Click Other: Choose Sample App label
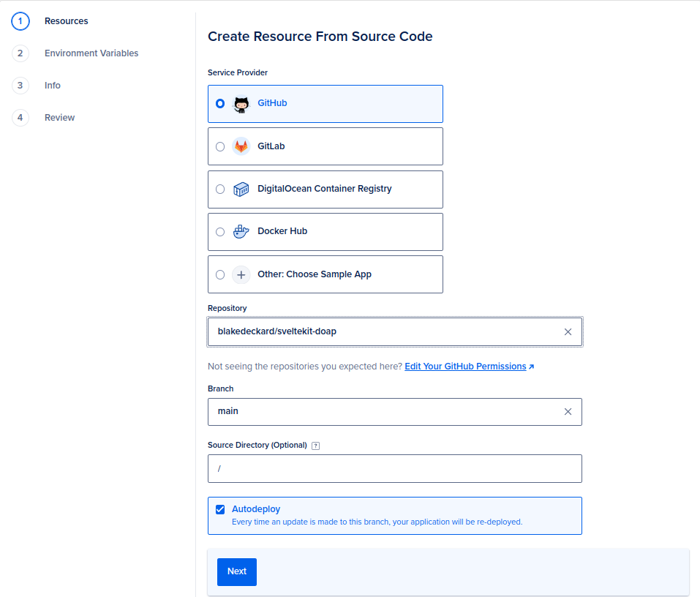The height and width of the screenshot is (597, 700). [x=315, y=274]
